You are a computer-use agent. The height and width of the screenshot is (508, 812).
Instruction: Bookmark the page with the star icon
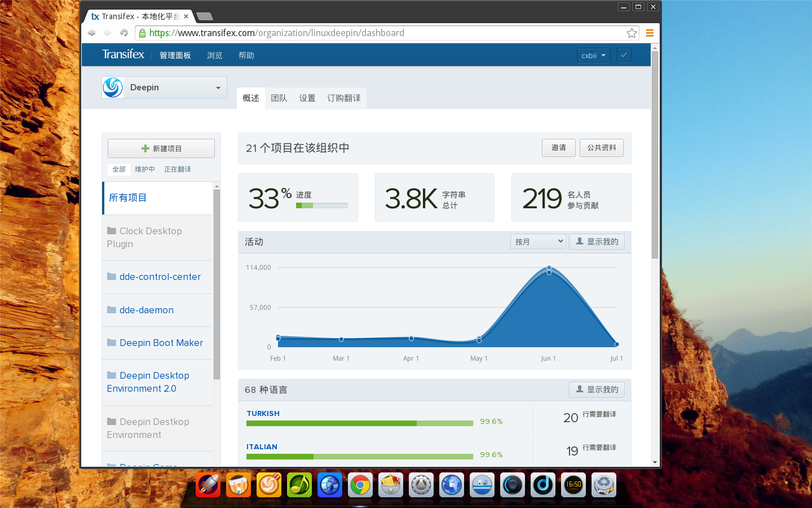point(632,33)
